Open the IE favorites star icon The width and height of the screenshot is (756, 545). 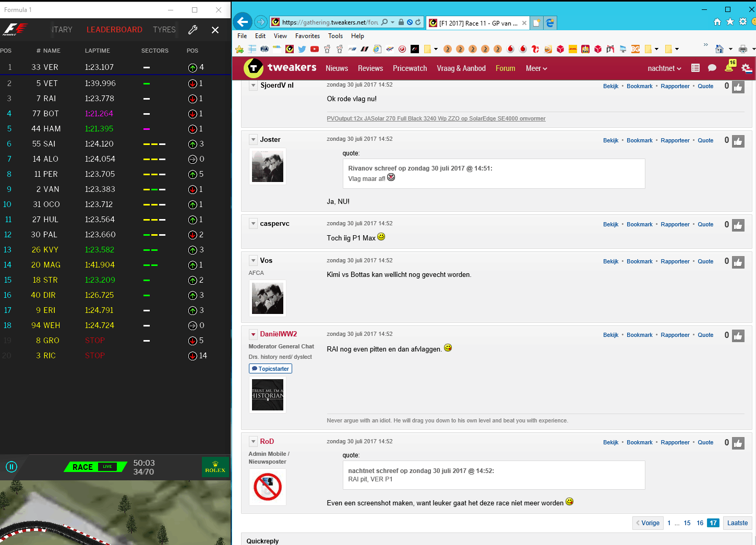tap(730, 22)
